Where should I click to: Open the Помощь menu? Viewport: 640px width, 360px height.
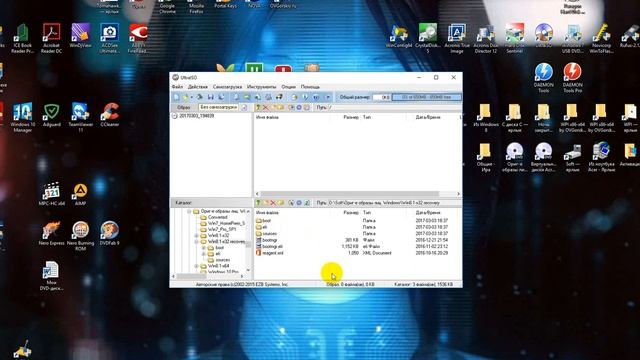tap(310, 87)
